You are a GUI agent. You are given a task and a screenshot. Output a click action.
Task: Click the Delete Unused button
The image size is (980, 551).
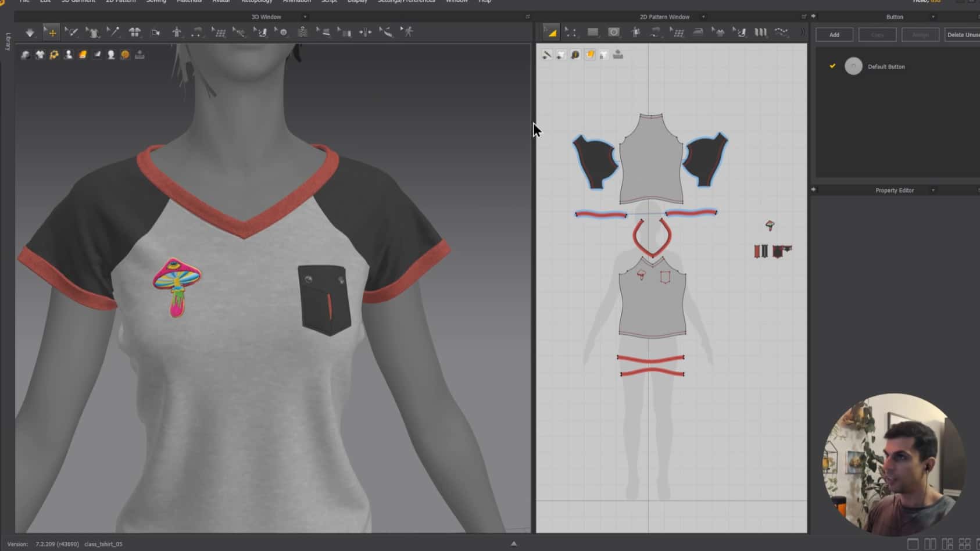tap(963, 35)
